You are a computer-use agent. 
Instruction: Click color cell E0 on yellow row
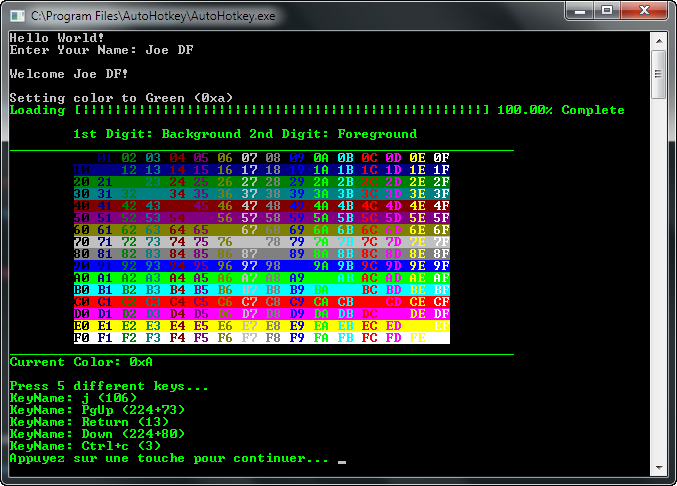click(x=81, y=326)
